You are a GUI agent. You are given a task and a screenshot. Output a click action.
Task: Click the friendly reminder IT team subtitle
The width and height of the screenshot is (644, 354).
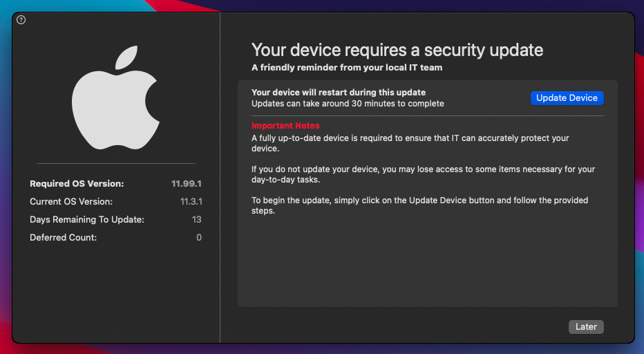click(347, 68)
